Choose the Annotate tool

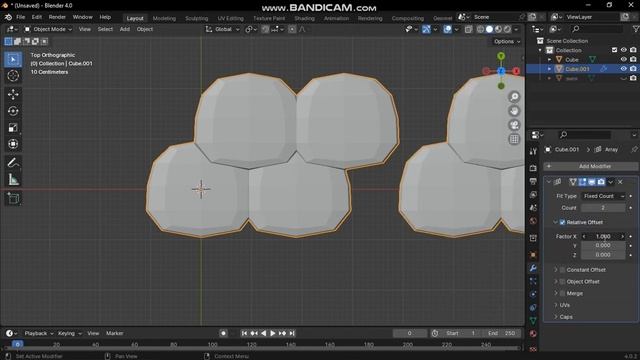pyautogui.click(x=13, y=163)
